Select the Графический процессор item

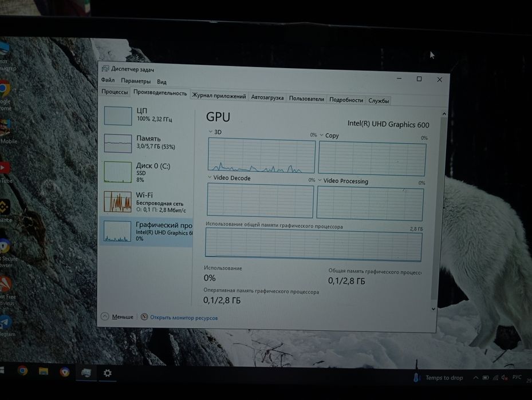pos(147,232)
